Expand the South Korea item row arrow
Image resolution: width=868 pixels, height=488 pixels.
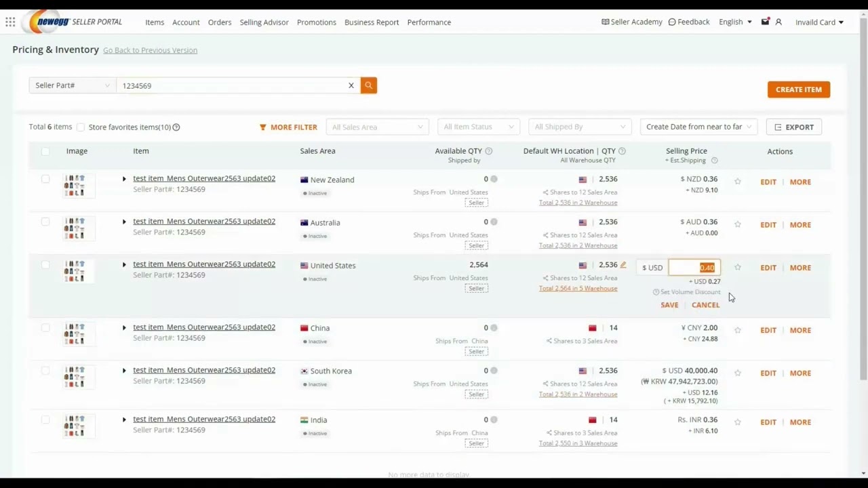[124, 370]
